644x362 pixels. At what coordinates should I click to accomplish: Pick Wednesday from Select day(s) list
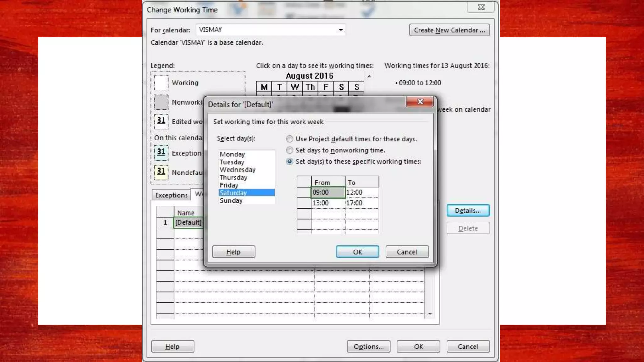point(237,170)
